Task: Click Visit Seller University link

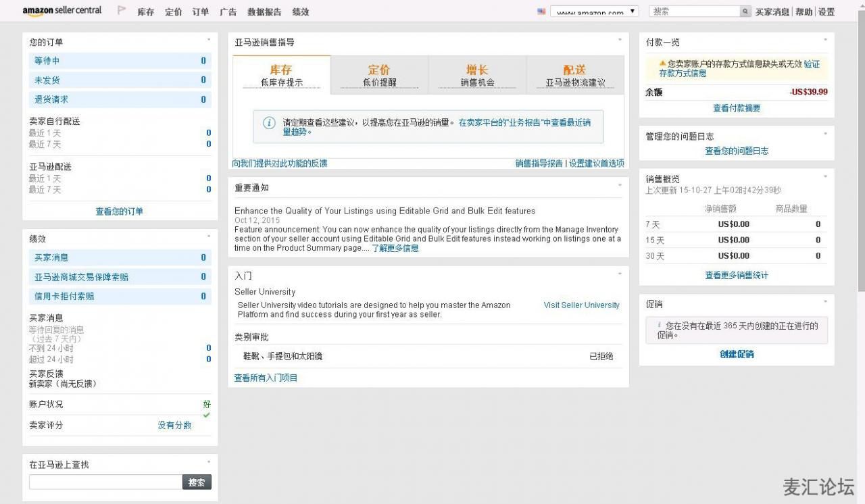Action: point(582,305)
